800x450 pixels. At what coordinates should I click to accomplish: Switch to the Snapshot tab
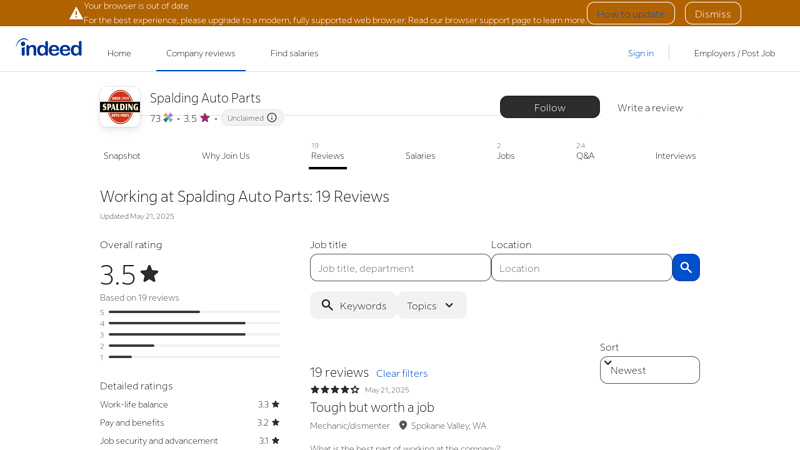coord(121,156)
